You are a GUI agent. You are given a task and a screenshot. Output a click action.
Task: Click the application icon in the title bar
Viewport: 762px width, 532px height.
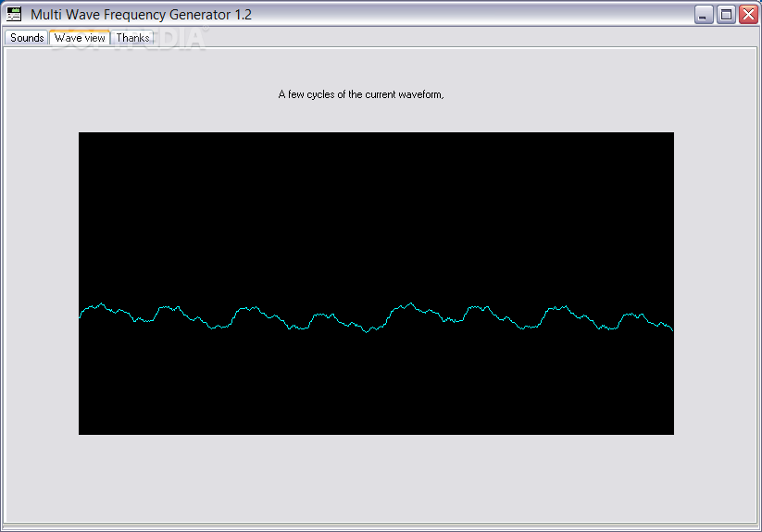coord(14,15)
